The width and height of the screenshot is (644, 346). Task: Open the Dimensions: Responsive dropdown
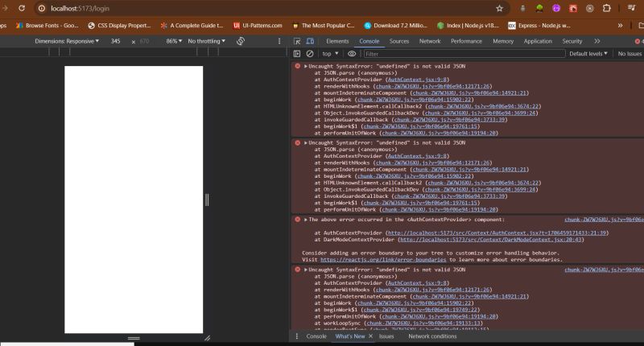[x=67, y=41]
